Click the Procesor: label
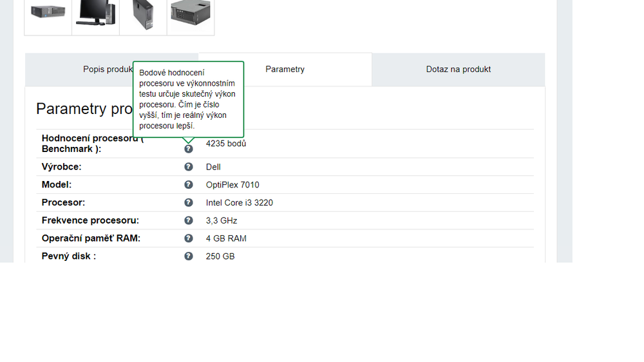 63,202
